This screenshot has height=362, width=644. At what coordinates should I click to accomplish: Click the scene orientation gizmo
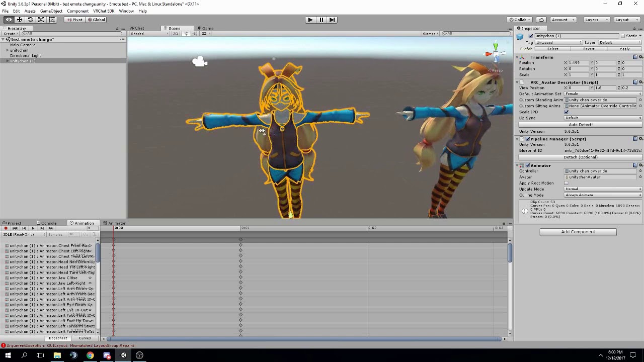pyautogui.click(x=495, y=53)
